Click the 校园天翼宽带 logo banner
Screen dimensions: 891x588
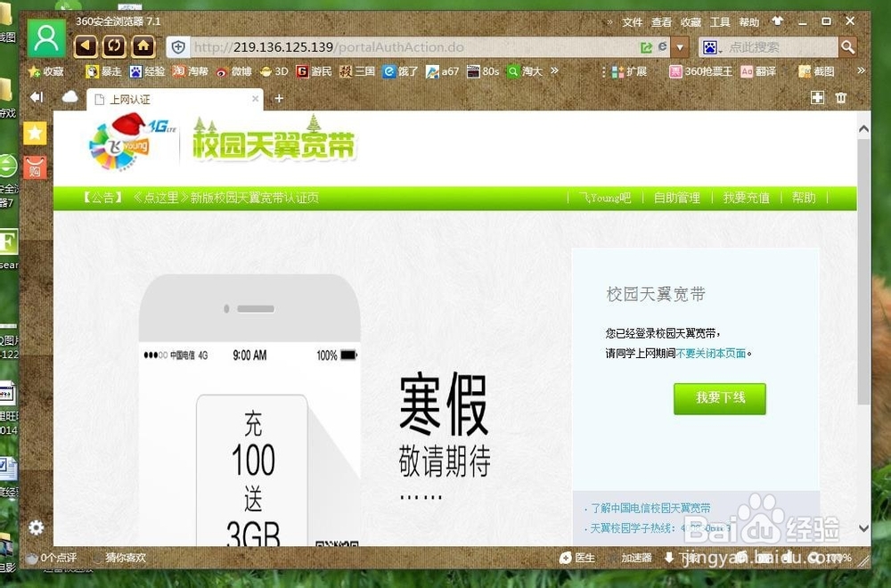(x=274, y=139)
